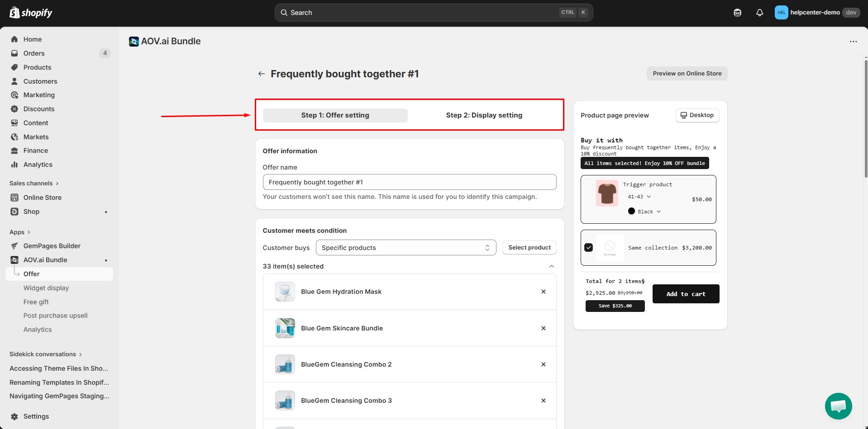Viewport: 868px width, 429px height.
Task: Switch to Step 2: Display setting tab
Action: tap(484, 115)
